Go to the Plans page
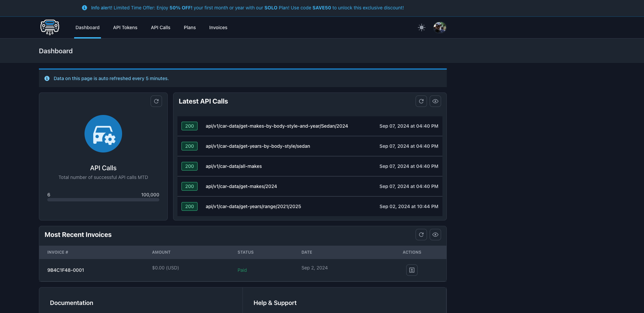644x313 pixels. coord(190,27)
